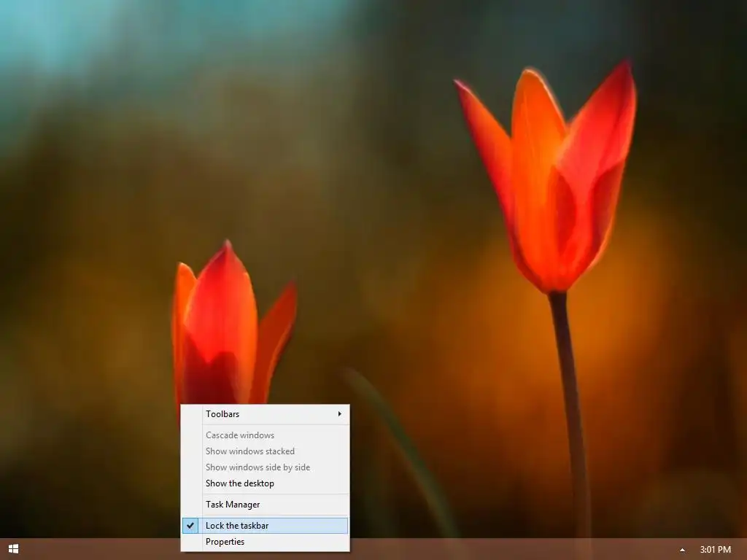Pick Show windows side by side

[x=265, y=467]
